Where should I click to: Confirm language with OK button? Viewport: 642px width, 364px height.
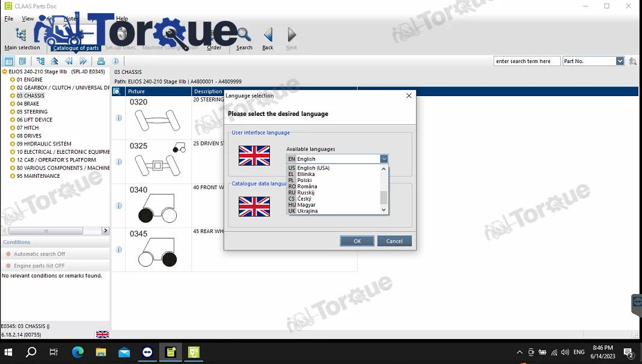tap(357, 241)
